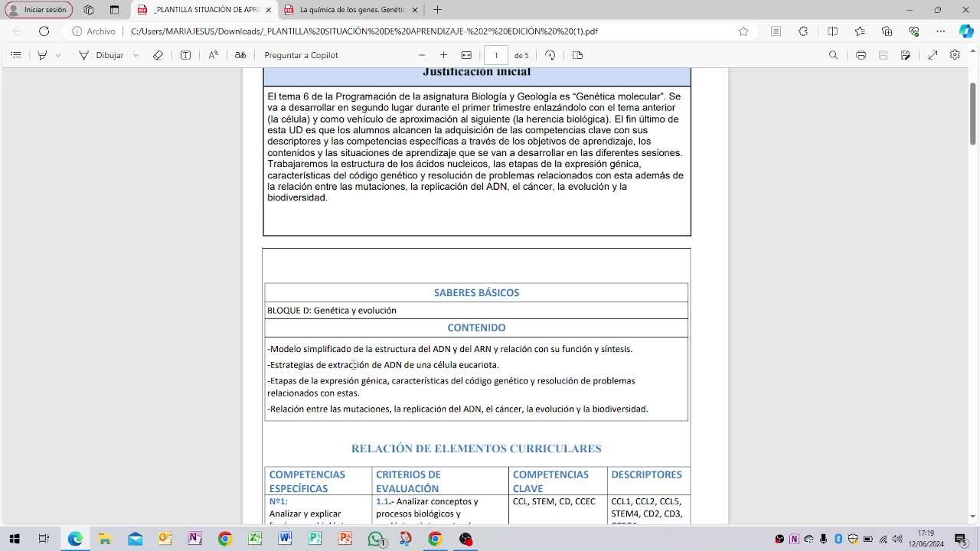Select the highlight tool in PDF toolbar
This screenshot has width=980, height=551.
pyautogui.click(x=42, y=55)
